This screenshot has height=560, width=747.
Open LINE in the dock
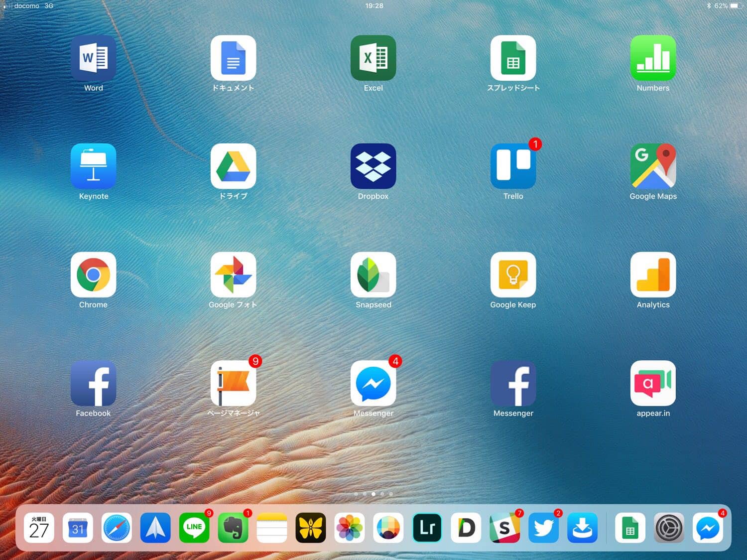[x=194, y=528]
